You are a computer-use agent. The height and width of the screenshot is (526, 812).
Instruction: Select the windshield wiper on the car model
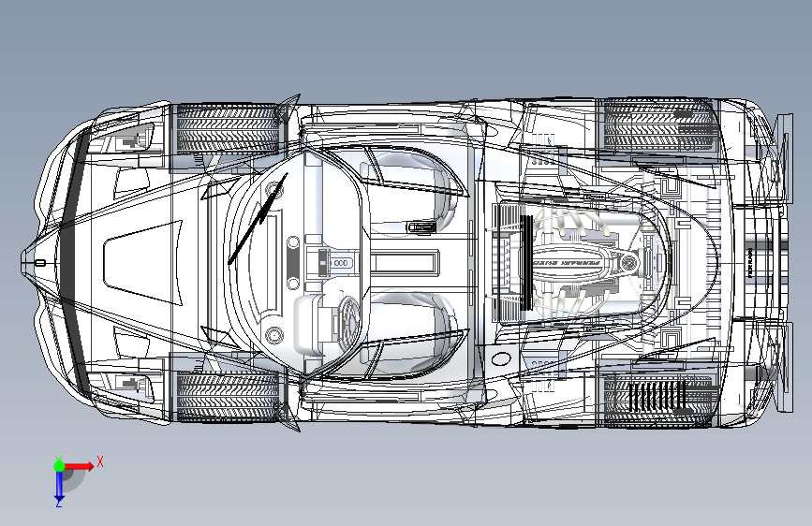(258, 218)
